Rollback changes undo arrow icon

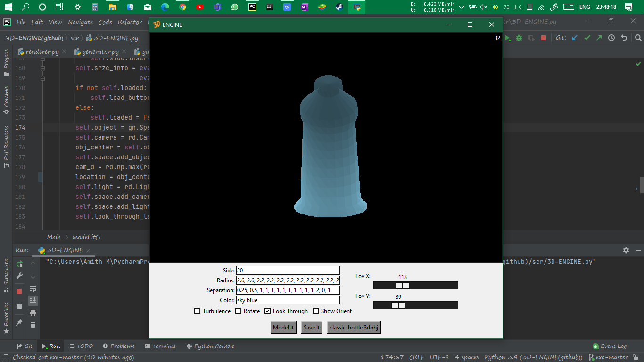[624, 38]
